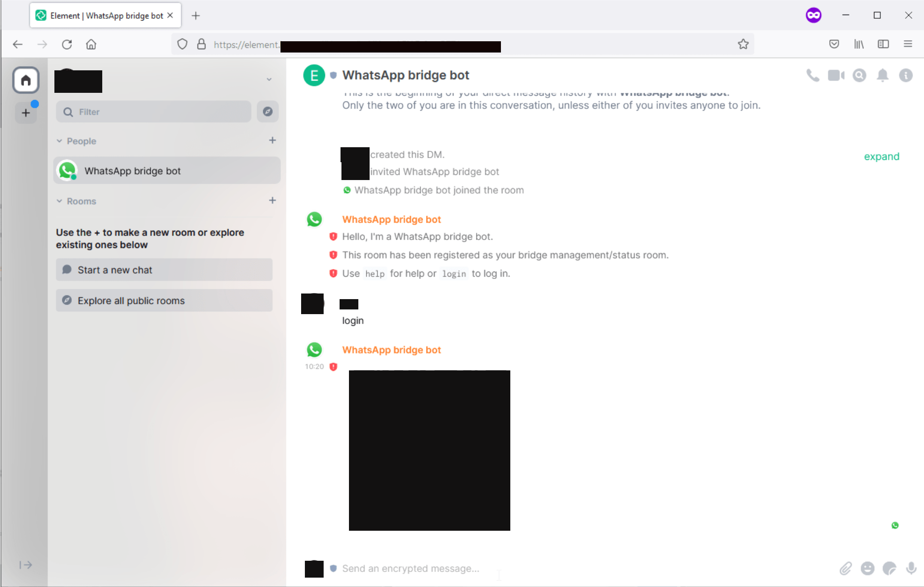This screenshot has height=587, width=924.
Task: Open the sticker picker
Action: 889,568
